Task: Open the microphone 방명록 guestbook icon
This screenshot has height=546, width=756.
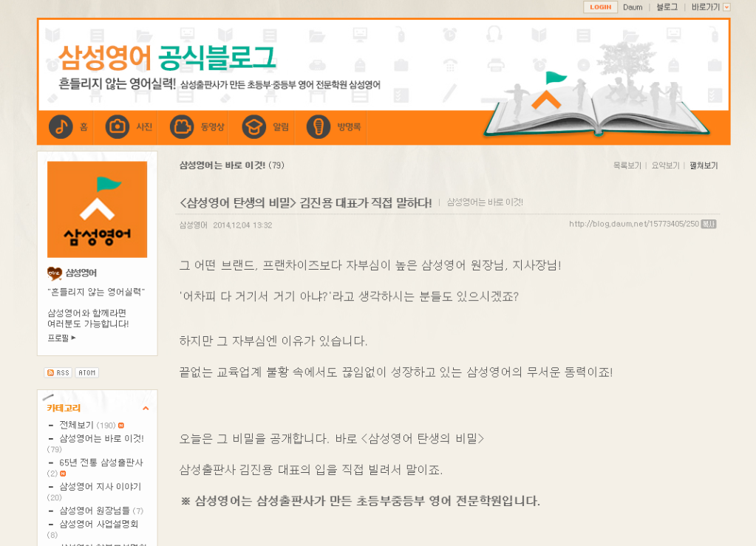Action: 319,127
